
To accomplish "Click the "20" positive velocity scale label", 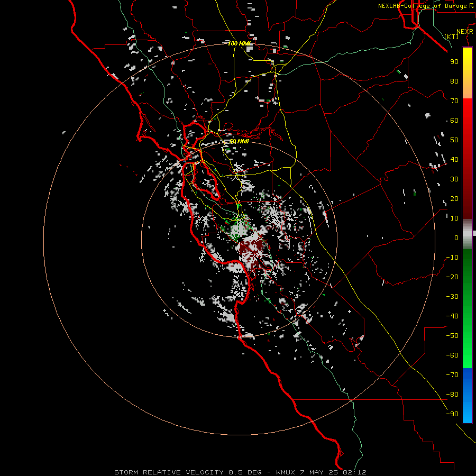I will [454, 199].
